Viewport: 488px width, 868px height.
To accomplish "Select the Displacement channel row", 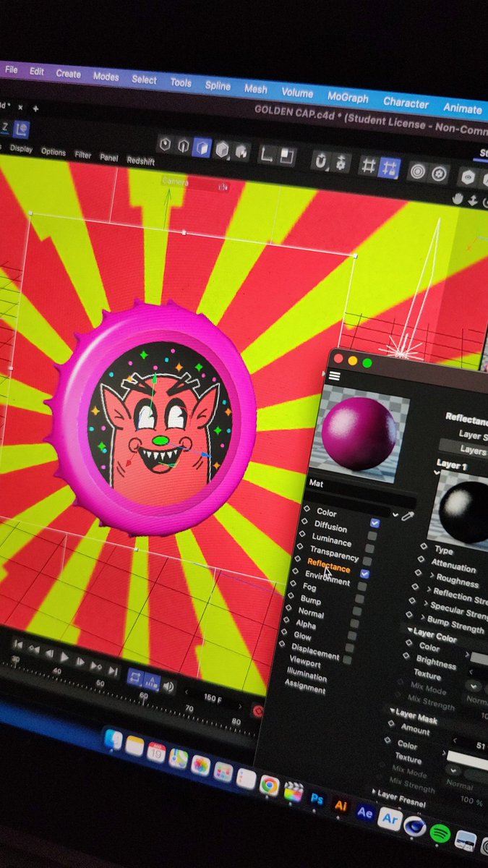I will tap(314, 651).
